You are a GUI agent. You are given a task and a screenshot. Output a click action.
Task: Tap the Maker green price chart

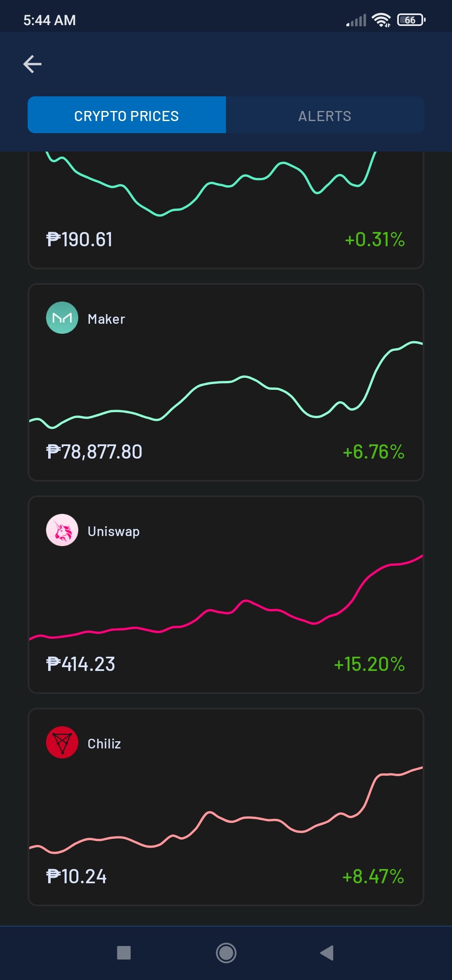(x=226, y=385)
